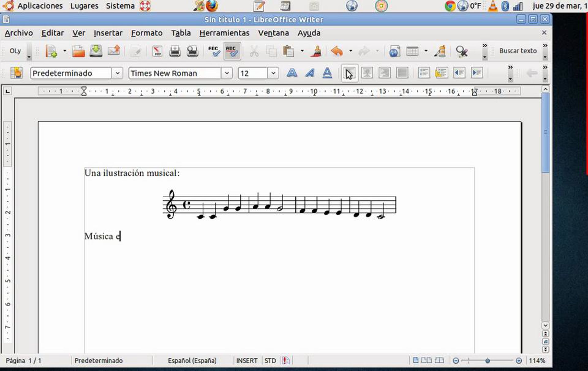Viewport: 588px width, 371px height.
Task: Show more formatting toolbar buttons
Action: pos(510,73)
